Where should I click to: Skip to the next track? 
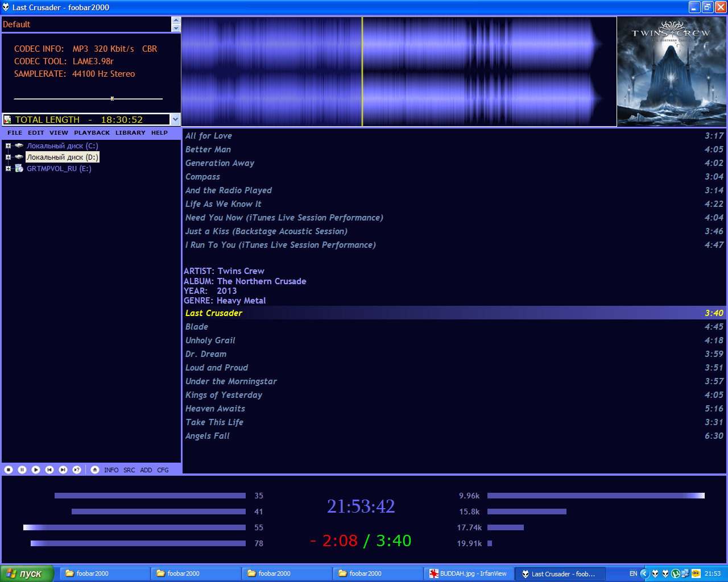tap(63, 469)
